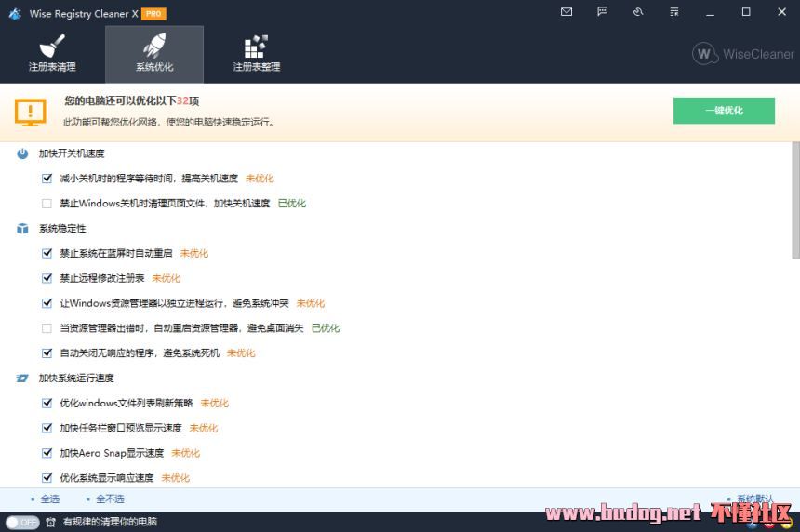The height and width of the screenshot is (532, 800).
Task: Click the WiseCleaner logo at top right
Action: click(x=743, y=54)
